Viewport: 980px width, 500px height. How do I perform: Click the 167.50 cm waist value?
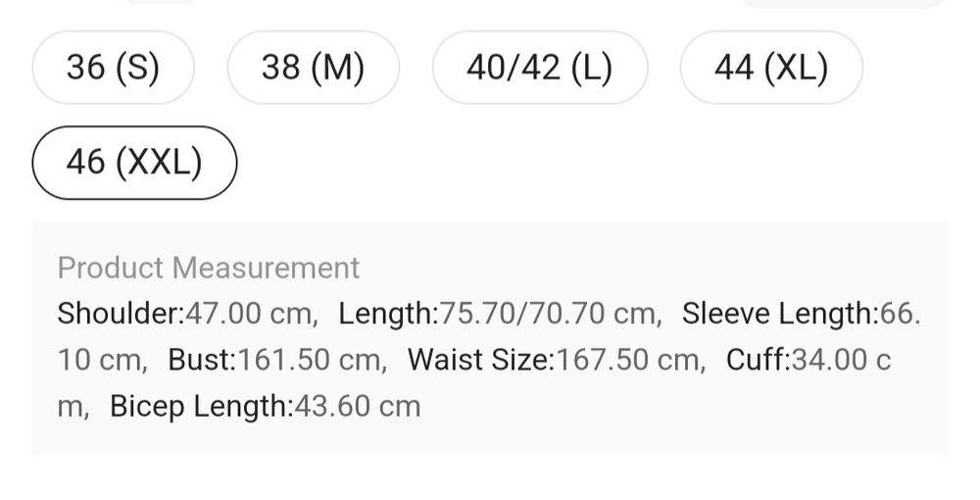tap(629, 360)
